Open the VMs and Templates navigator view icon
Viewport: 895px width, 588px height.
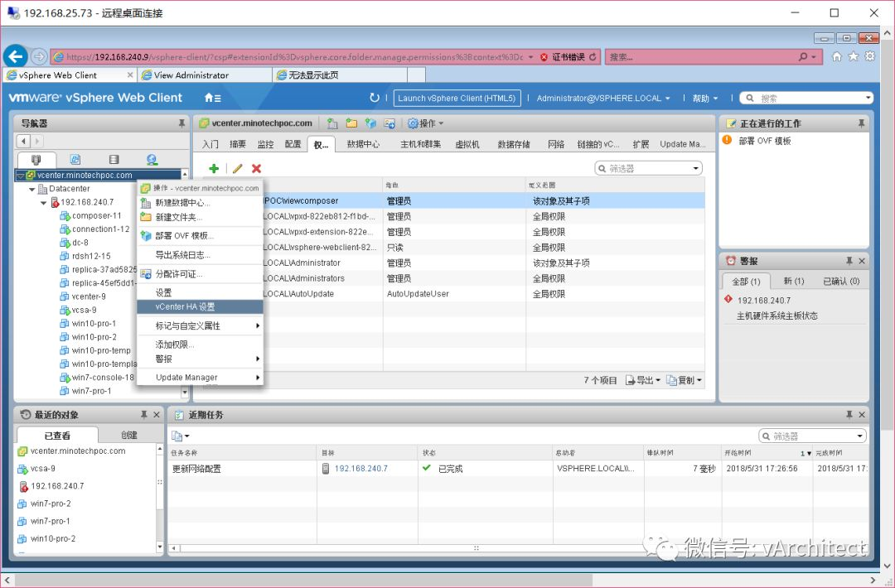click(x=75, y=160)
